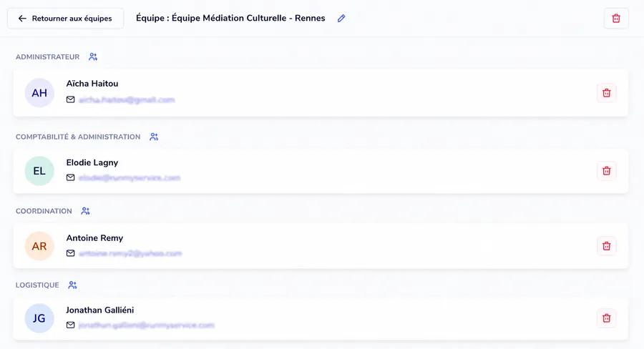The height and width of the screenshot is (349, 644).
Task: Add a member to the Coordination role
Action: click(85, 211)
